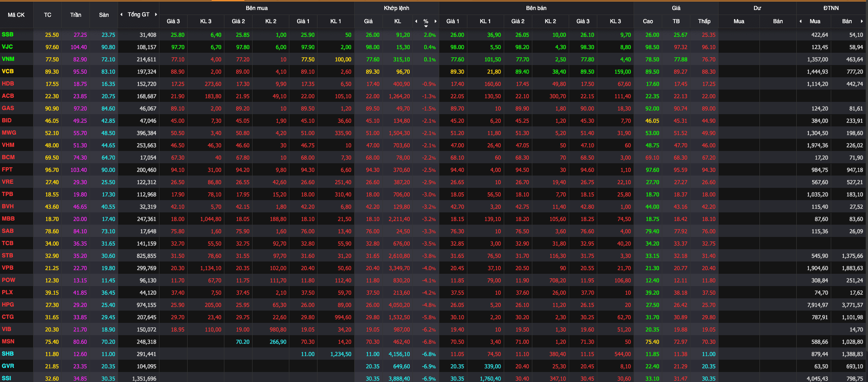This screenshot has width=868, height=382.
Task: Open GVR ticker symbol
Action: (8, 366)
